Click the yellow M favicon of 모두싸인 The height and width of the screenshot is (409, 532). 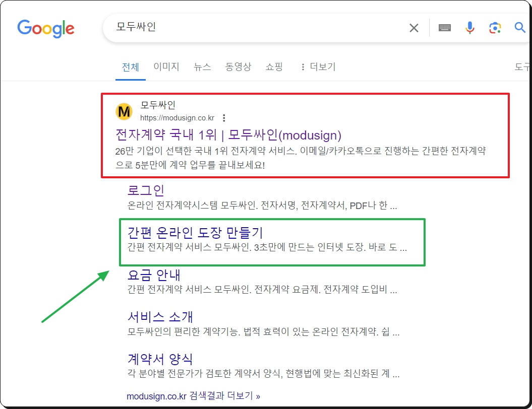click(x=124, y=111)
